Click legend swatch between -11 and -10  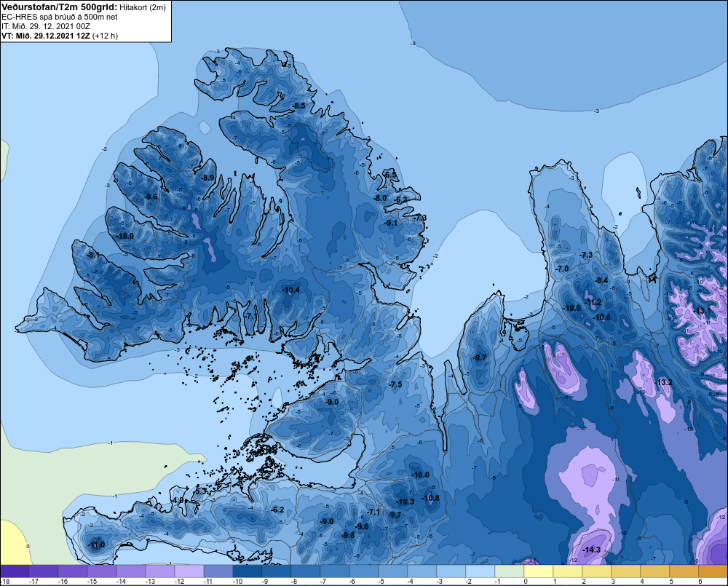tap(218, 571)
